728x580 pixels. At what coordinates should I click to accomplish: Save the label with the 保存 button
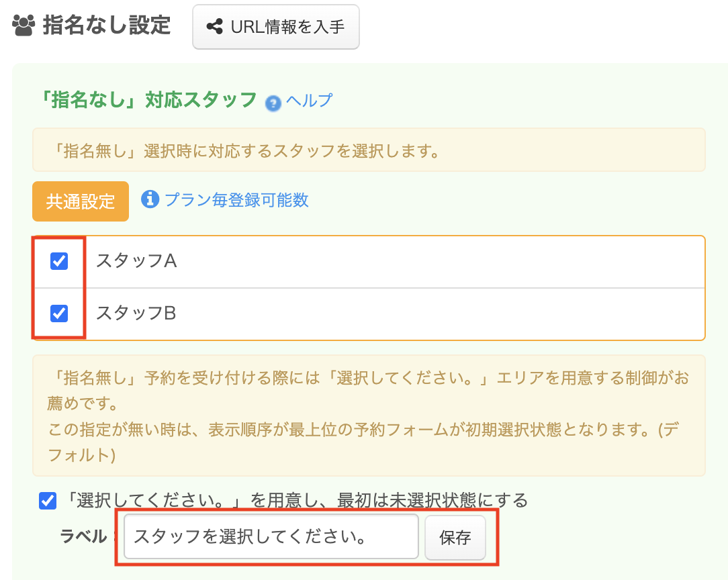(x=455, y=537)
